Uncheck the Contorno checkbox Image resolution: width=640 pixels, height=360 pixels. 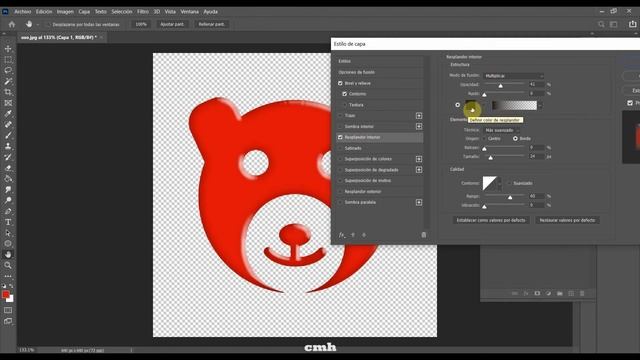coord(344,94)
